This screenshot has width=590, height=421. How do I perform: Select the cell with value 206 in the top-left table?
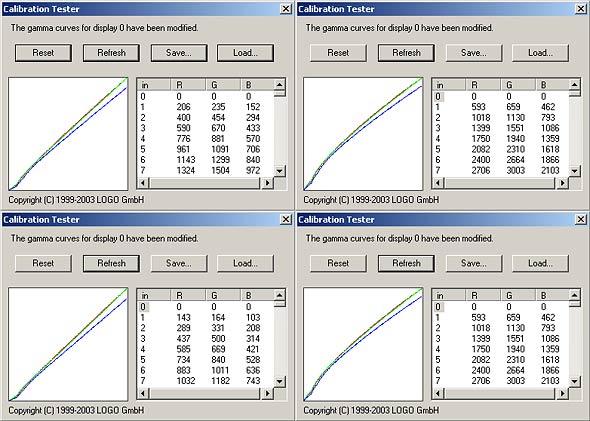tap(184, 107)
